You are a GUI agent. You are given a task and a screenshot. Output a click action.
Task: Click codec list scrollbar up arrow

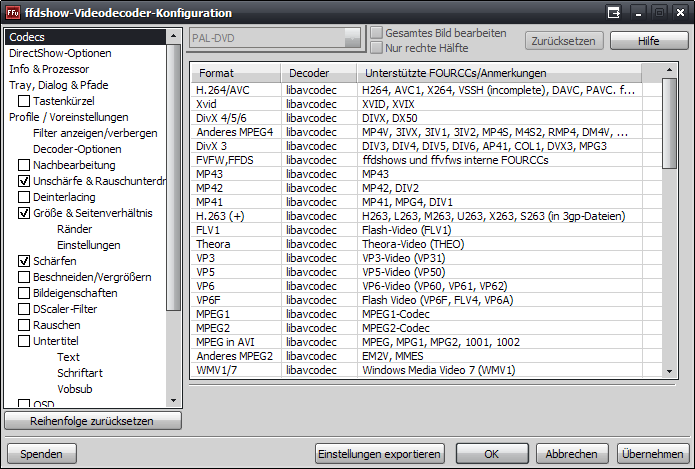pyautogui.click(x=669, y=70)
